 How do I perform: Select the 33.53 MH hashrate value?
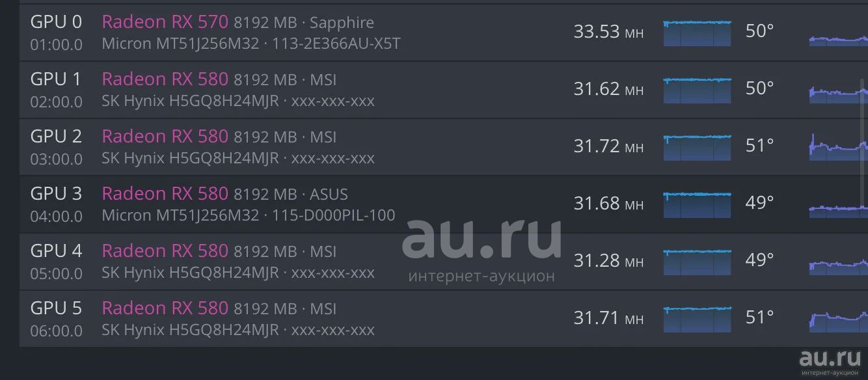(x=608, y=32)
